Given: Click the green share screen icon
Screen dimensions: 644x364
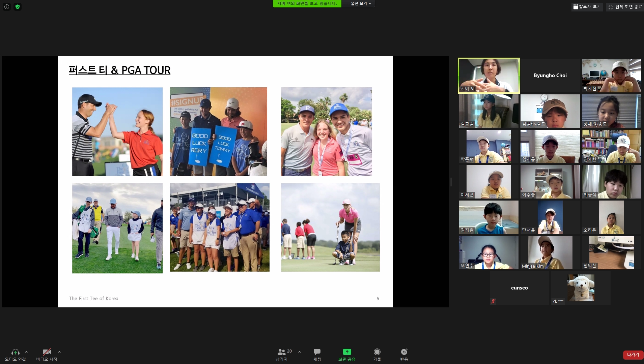Looking at the screenshot, I should click(347, 352).
